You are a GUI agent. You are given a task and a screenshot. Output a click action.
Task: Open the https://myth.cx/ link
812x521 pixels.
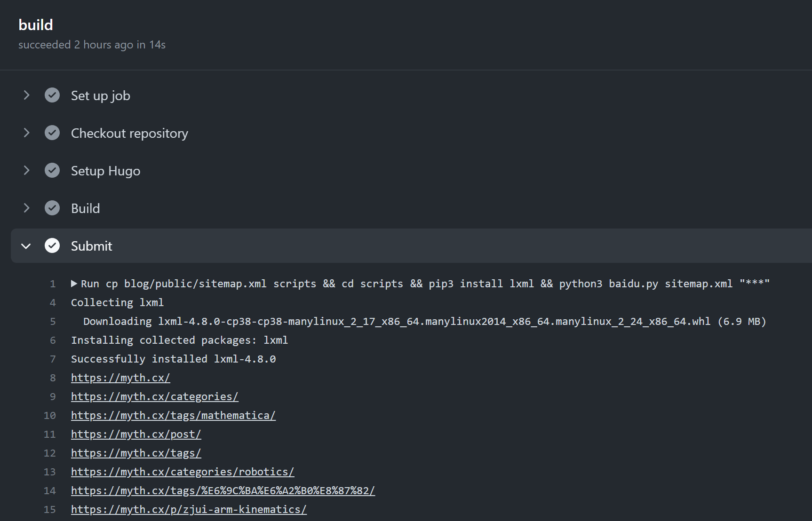(120, 378)
